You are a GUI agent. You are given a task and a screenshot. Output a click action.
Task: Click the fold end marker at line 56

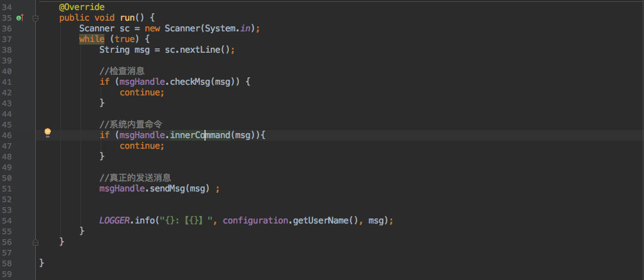click(35, 242)
